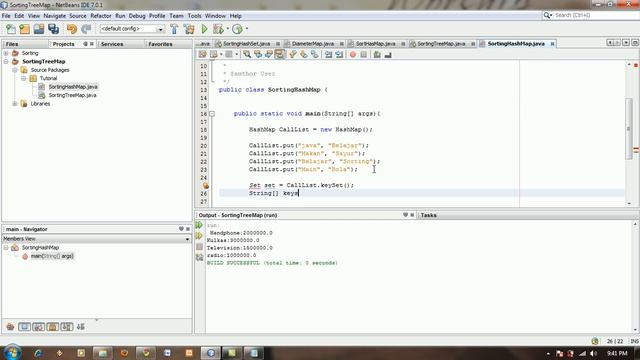The width and height of the screenshot is (640, 360).
Task: Click the New File toolbar icon
Action: pos(11,29)
